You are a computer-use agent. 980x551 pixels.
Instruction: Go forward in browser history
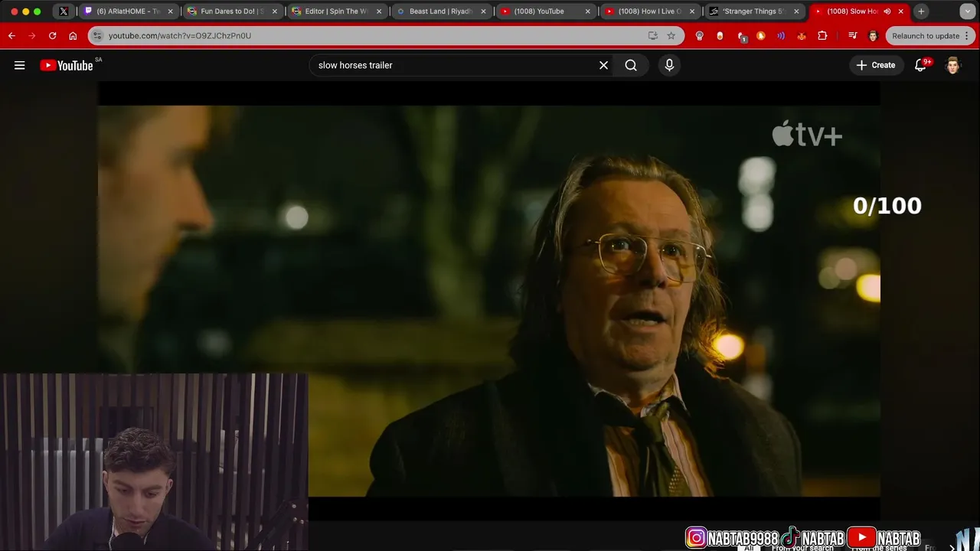click(31, 36)
